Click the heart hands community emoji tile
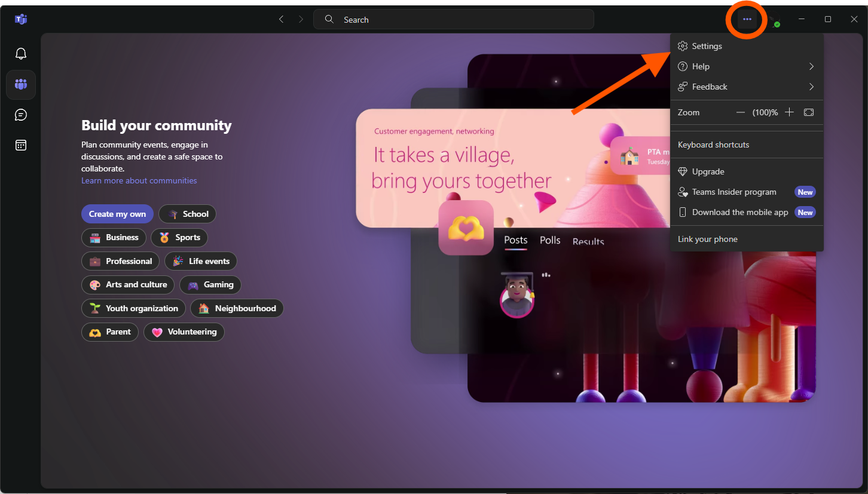Screen dimensions: 868x494 pyautogui.click(x=466, y=228)
